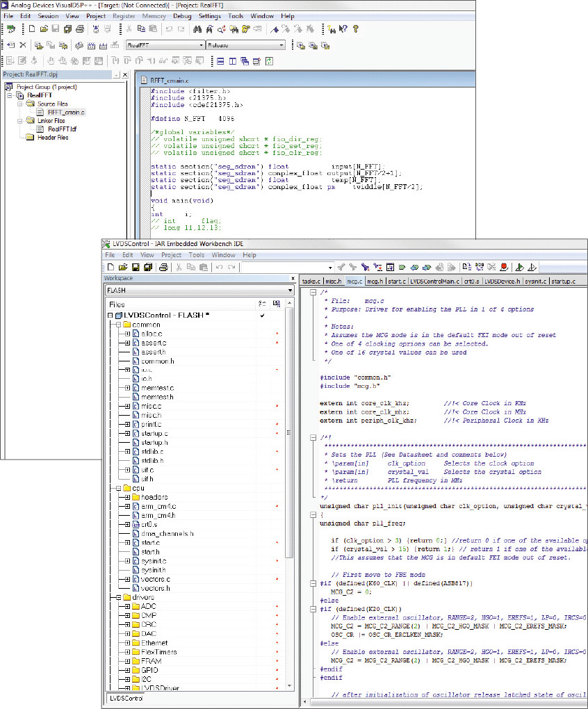Click Print icon in IAR toolbar
Viewport: 588px width, 709px height.
pos(163,267)
